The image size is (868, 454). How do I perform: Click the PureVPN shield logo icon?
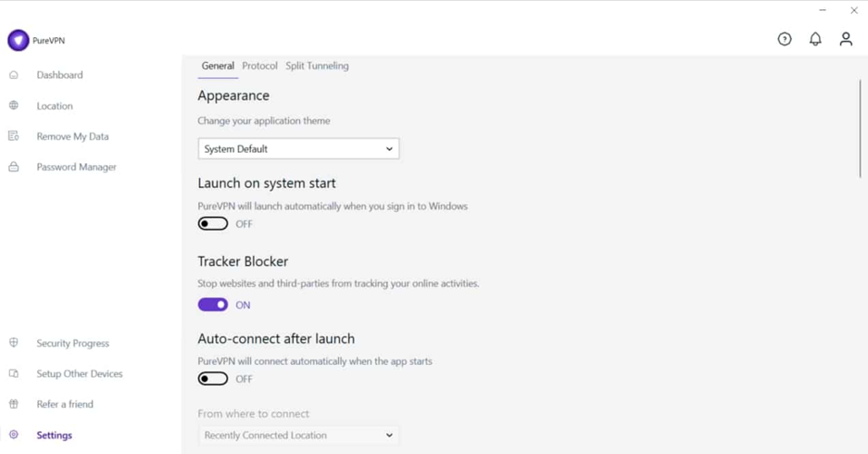[x=18, y=40]
